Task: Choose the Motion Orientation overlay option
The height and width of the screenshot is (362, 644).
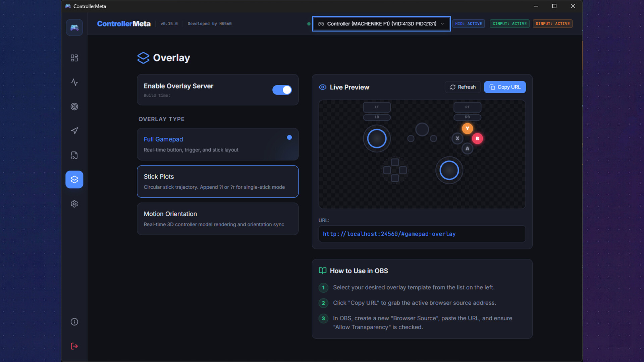Action: click(x=217, y=219)
